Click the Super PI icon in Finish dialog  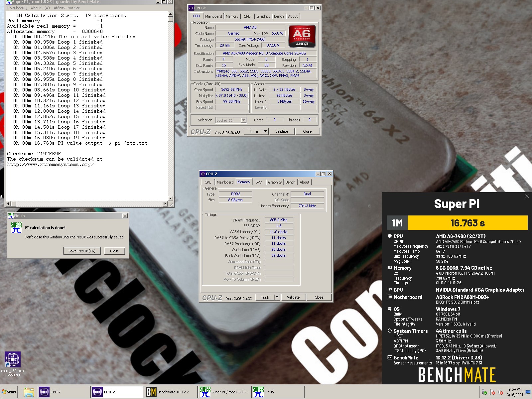16,228
